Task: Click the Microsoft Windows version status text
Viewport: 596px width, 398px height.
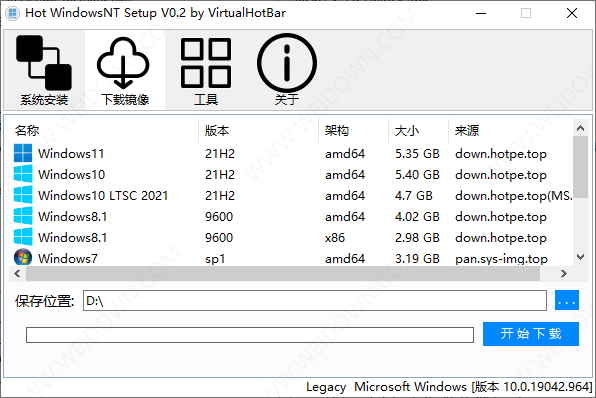Action: coord(473,387)
